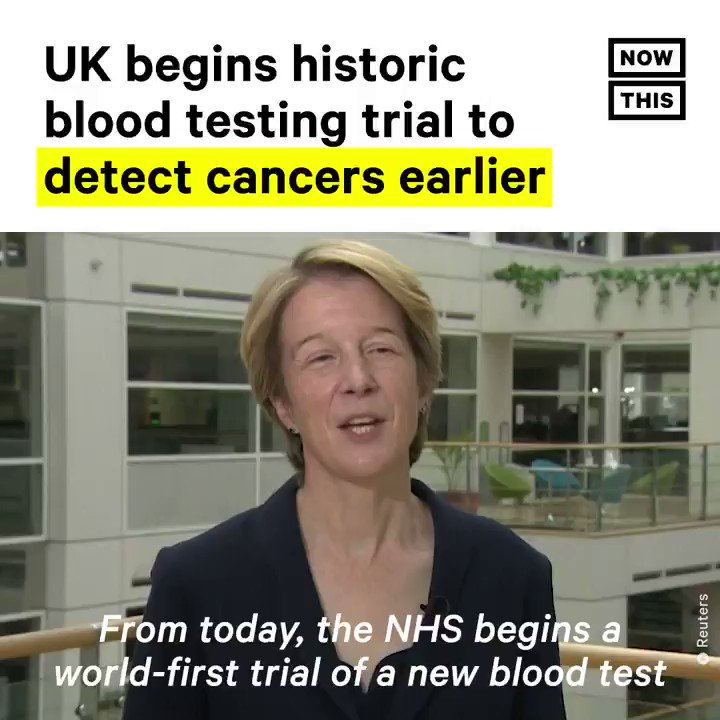This screenshot has width=720, height=720.
Task: Click the subtitle 'world-first trial of a new blood test'
Action: [360, 673]
